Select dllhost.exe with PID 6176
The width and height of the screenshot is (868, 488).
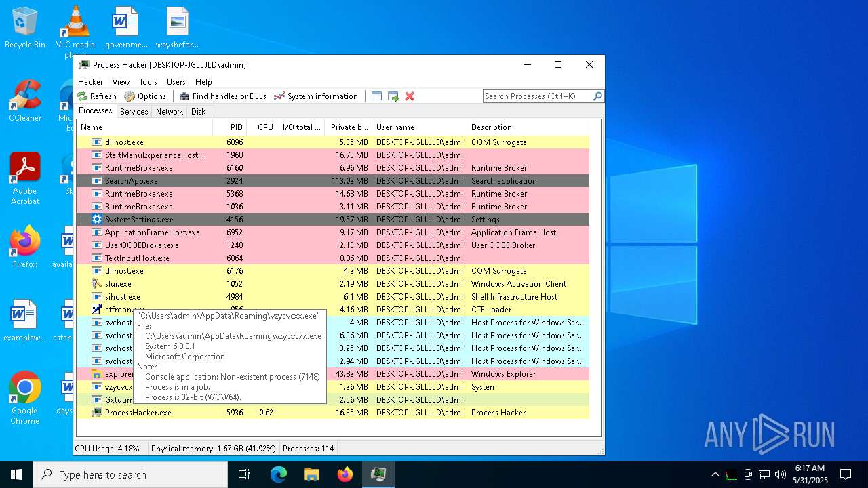332,271
